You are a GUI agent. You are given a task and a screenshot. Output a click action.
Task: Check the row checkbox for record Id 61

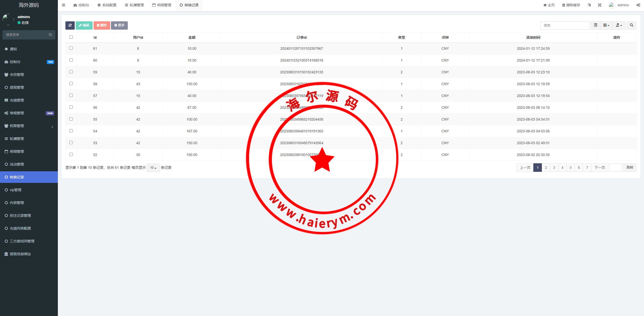coord(71,48)
